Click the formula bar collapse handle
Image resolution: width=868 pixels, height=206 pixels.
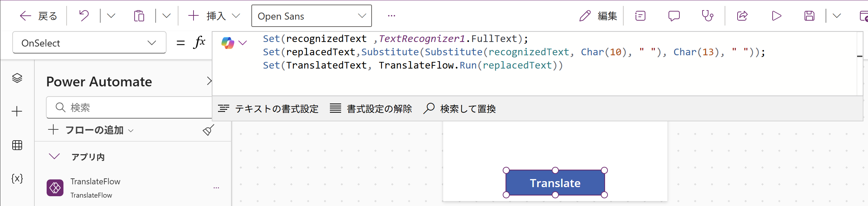[x=860, y=56]
